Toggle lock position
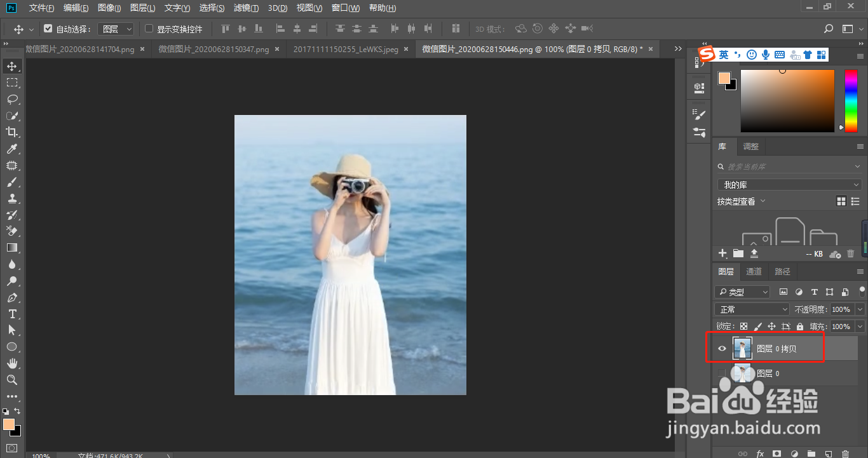 click(771, 327)
